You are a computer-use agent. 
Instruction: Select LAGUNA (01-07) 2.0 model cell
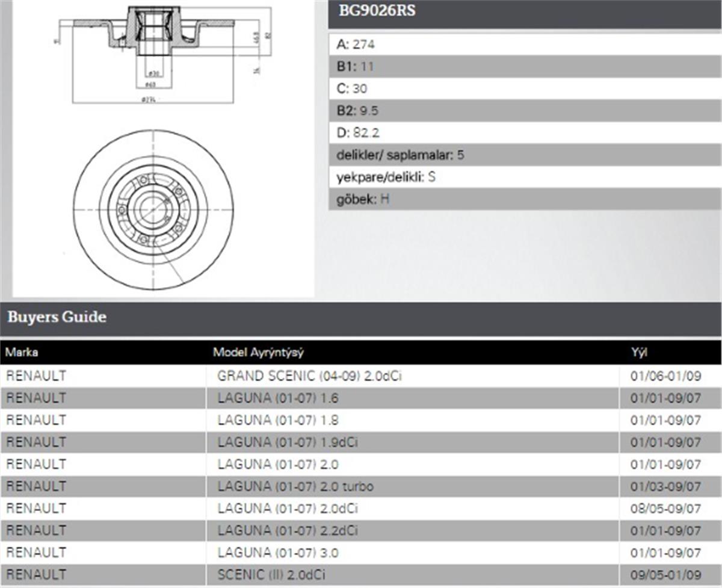[x=413, y=465]
